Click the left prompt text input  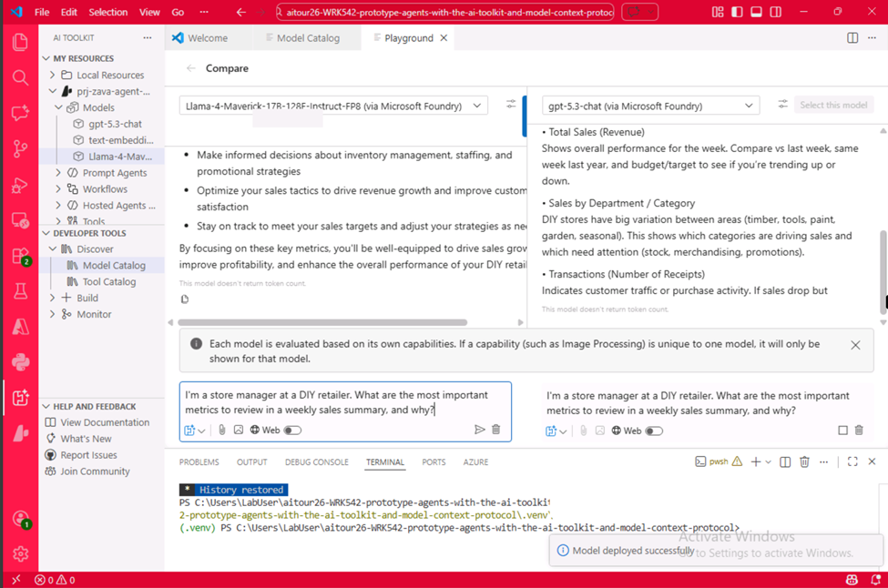click(x=345, y=402)
